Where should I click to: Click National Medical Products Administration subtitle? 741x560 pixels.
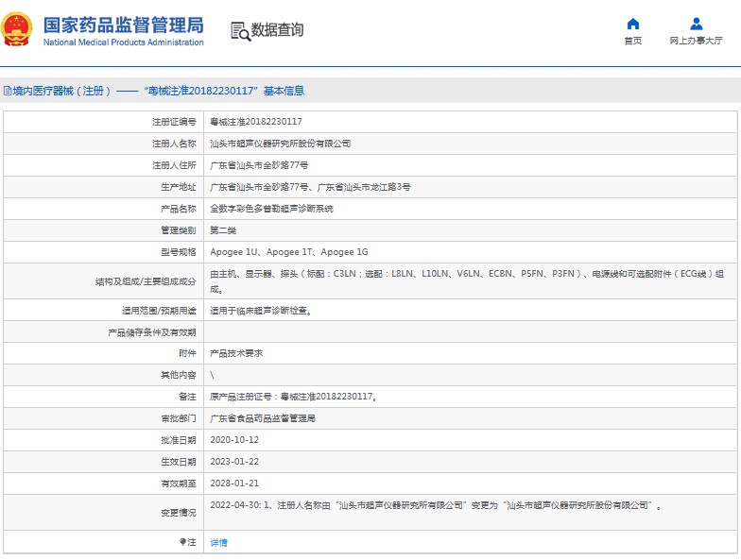(123, 42)
